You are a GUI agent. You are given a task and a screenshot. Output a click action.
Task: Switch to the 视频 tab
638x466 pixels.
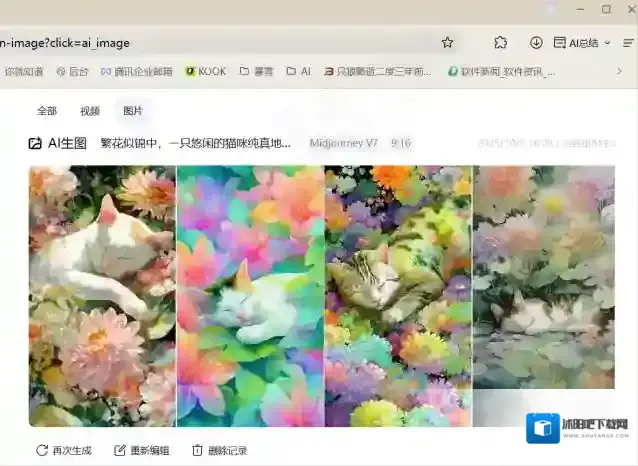pyautogui.click(x=90, y=111)
